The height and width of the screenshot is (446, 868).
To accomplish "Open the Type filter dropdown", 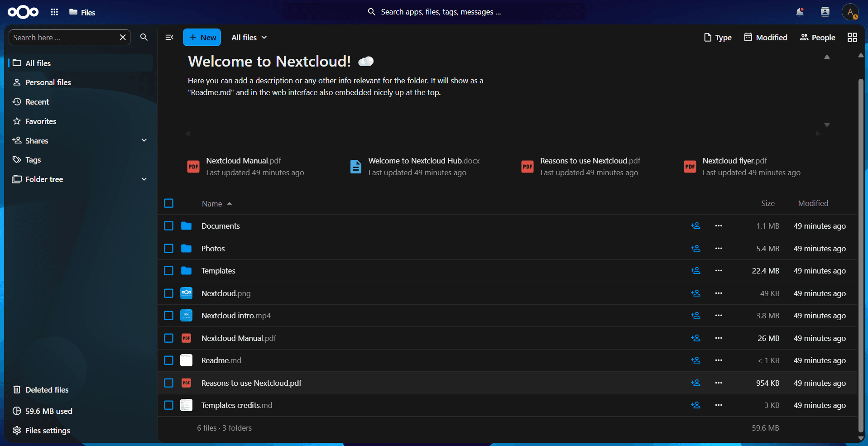I will (x=718, y=38).
